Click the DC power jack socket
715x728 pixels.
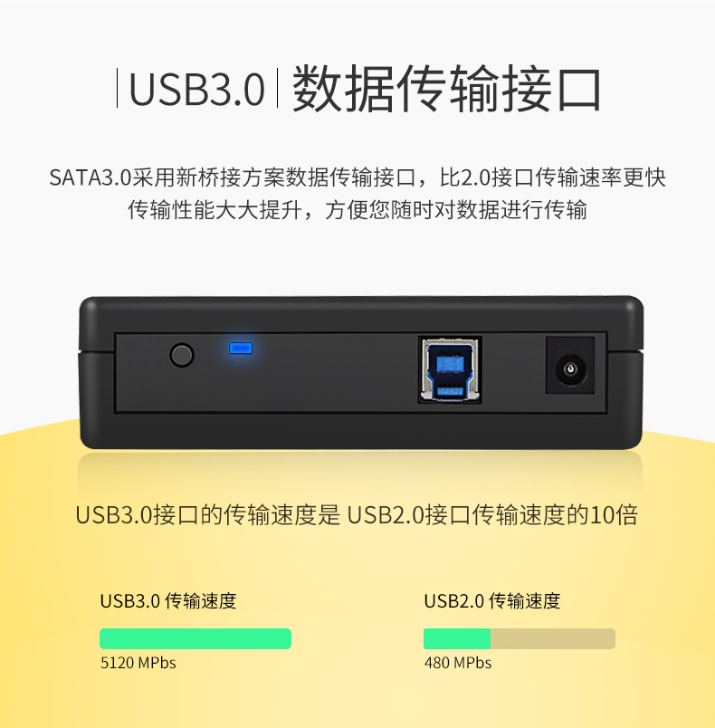570,366
